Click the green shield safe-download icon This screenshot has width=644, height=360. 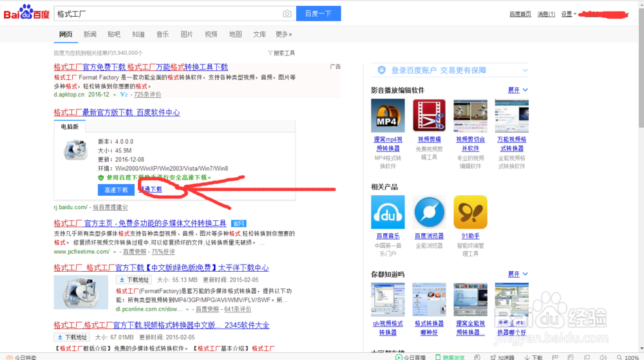100,178
